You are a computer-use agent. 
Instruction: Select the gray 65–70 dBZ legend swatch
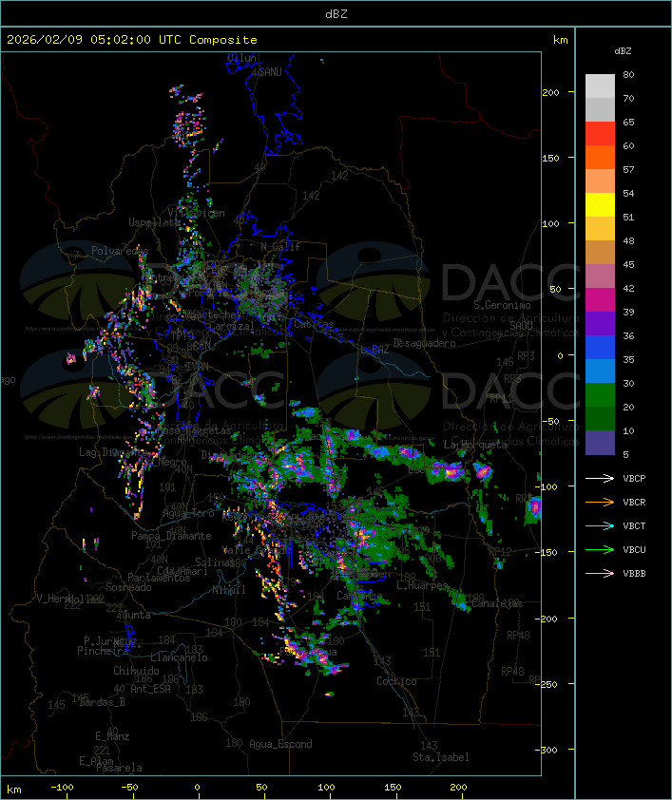(600, 109)
